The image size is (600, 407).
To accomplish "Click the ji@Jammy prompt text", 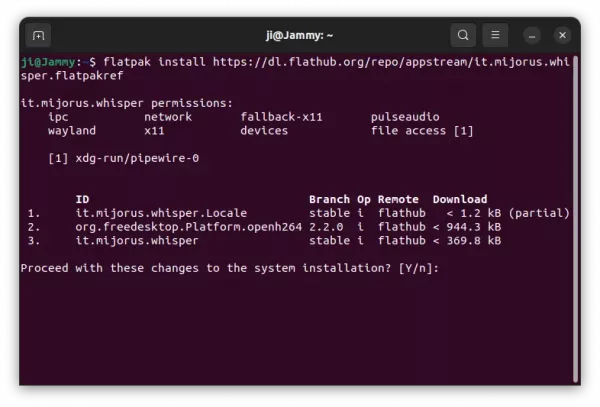I will (48, 62).
